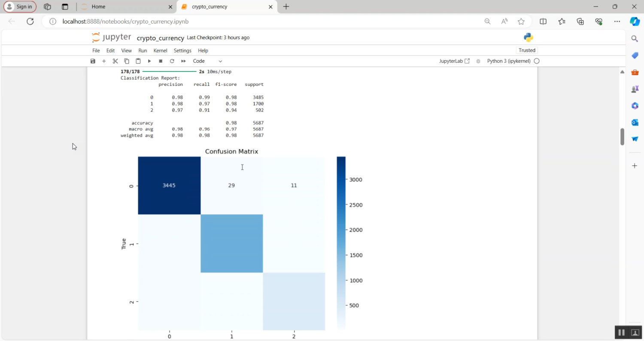The width and height of the screenshot is (644, 341).
Task: Copy the selected cell
Action: pyautogui.click(x=127, y=61)
